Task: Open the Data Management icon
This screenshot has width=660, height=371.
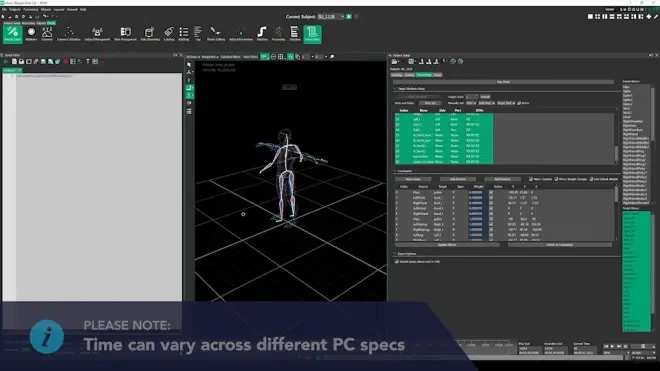Action: (125, 34)
